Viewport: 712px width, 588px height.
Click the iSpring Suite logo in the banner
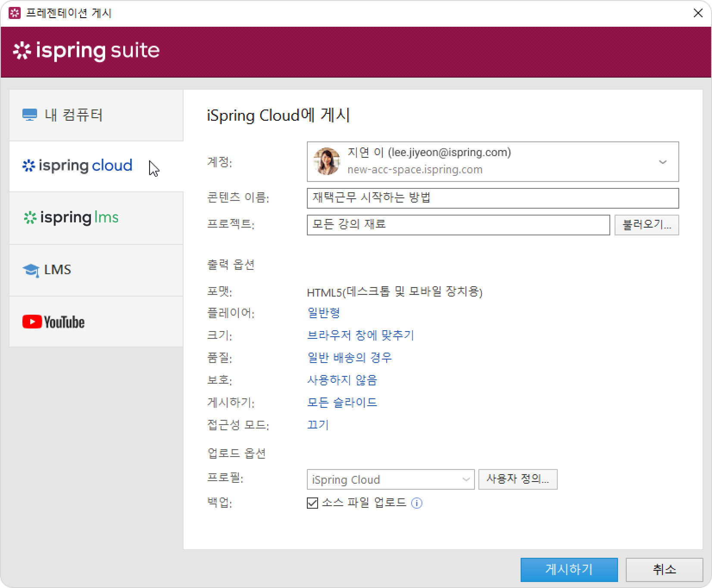(86, 51)
